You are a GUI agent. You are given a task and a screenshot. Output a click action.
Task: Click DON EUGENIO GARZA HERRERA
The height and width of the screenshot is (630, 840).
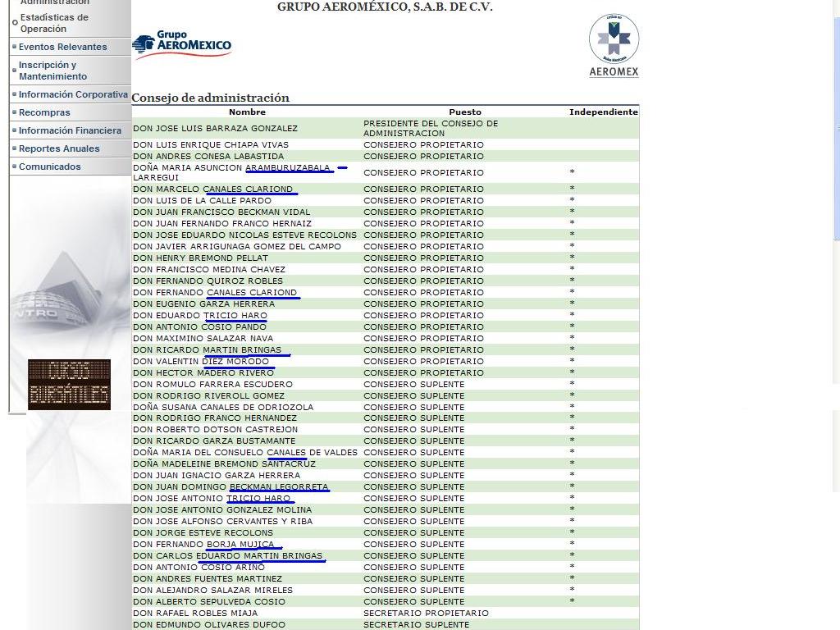(203, 304)
